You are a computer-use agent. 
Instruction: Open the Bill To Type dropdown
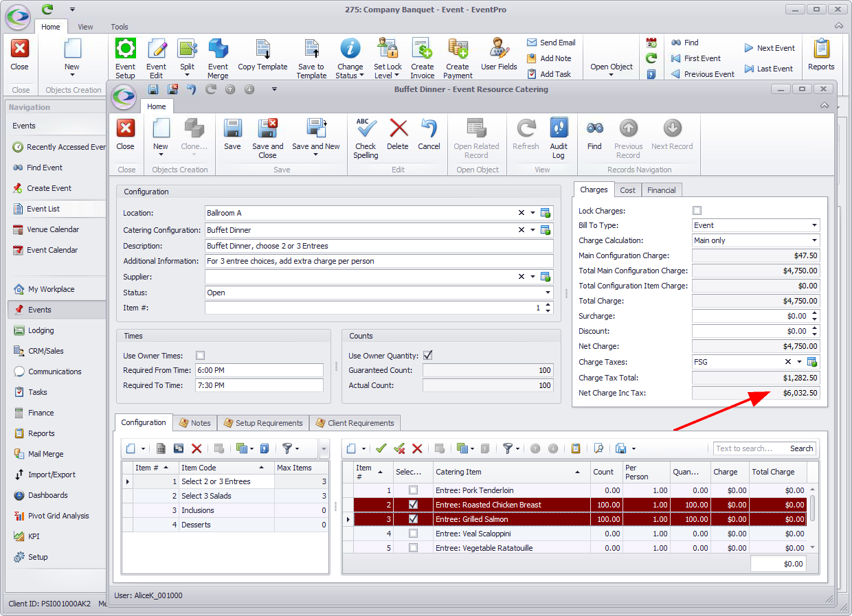click(814, 225)
